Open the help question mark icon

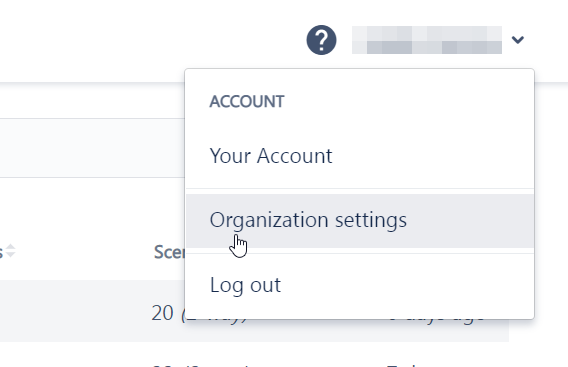tap(321, 40)
